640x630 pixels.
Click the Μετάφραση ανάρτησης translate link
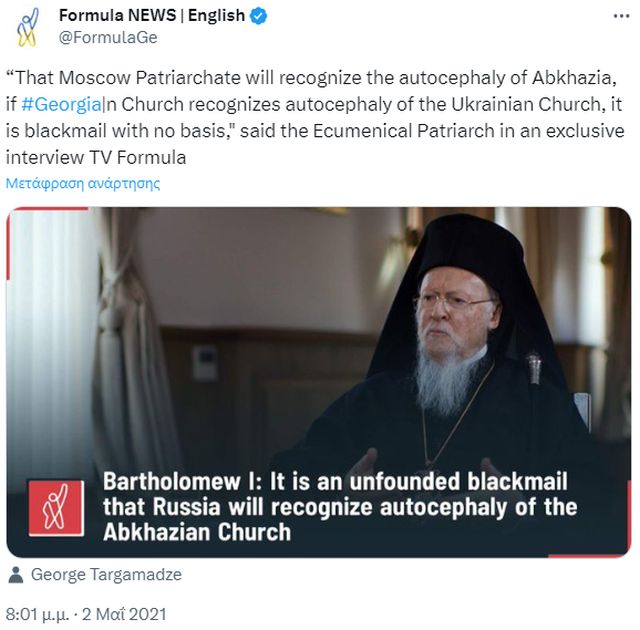click(83, 184)
